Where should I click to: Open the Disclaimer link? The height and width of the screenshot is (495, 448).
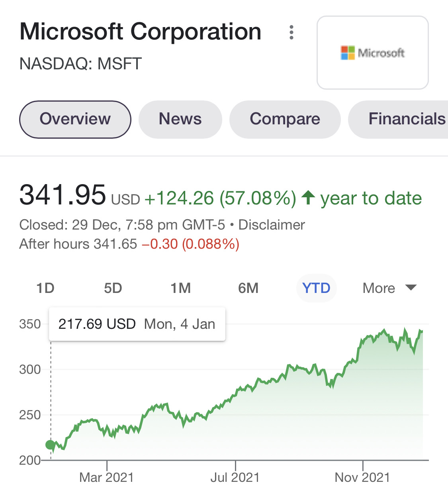pos(272,225)
